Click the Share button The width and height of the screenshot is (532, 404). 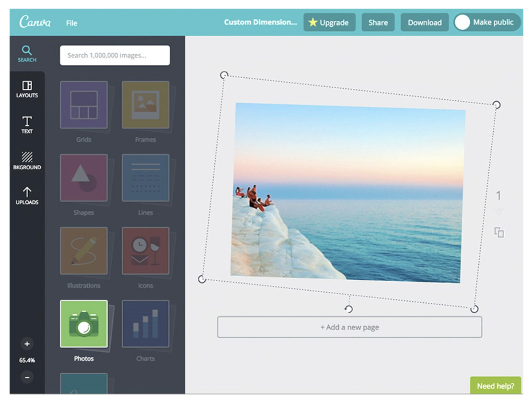pos(378,22)
